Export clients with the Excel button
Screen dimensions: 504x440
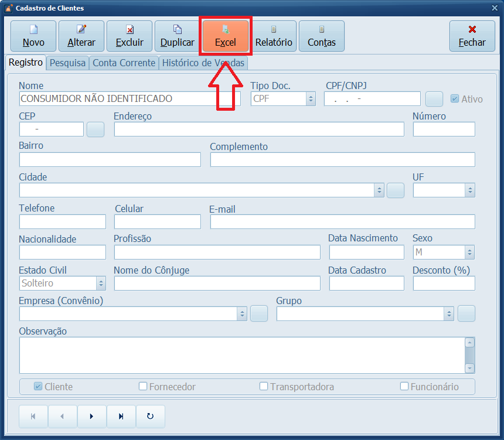225,36
